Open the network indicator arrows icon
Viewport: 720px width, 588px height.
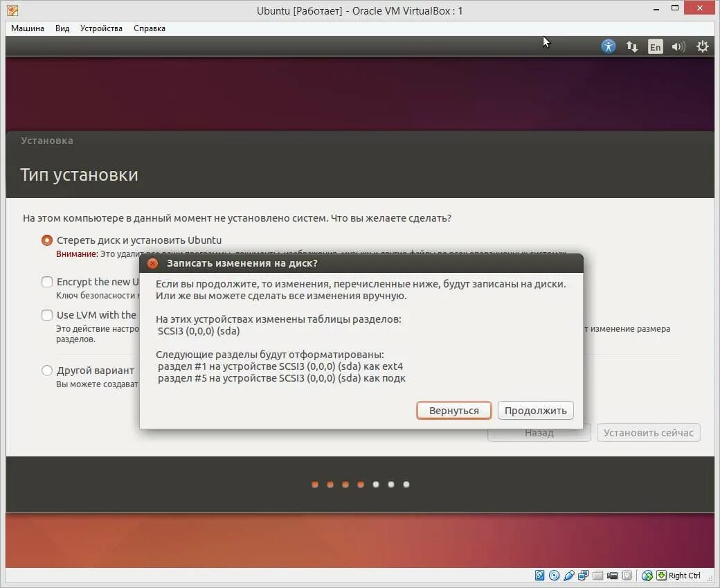click(632, 46)
